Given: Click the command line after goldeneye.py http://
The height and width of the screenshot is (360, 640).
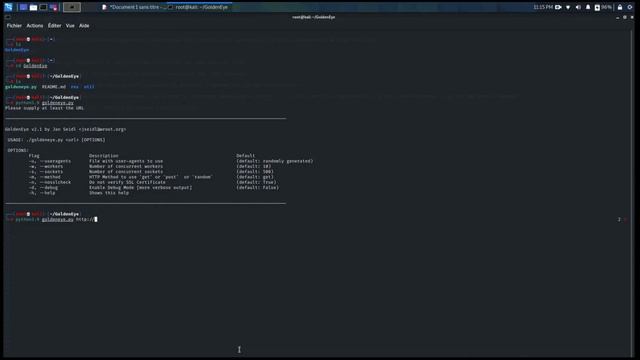Looking at the screenshot, I should click(96, 219).
